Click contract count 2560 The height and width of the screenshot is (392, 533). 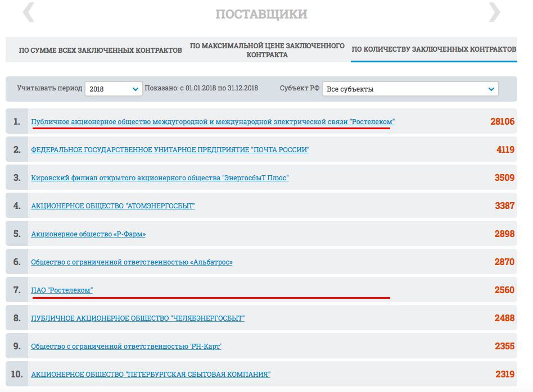[504, 290]
